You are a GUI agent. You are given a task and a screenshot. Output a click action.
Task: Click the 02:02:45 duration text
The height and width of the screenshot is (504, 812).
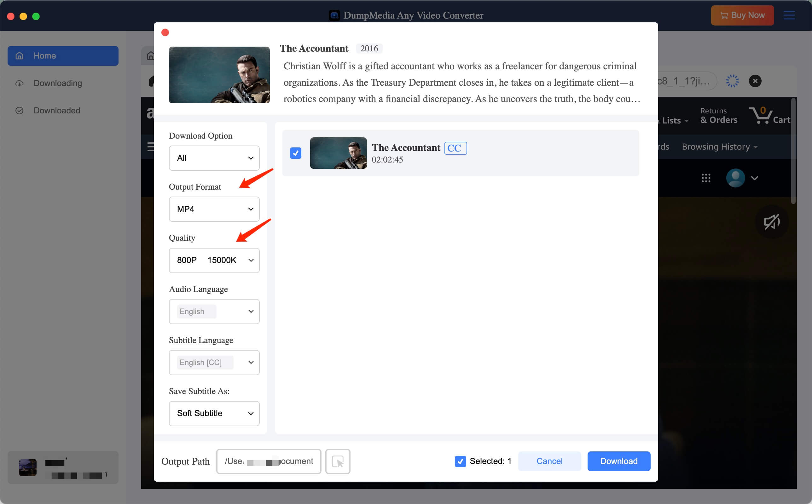[387, 160]
